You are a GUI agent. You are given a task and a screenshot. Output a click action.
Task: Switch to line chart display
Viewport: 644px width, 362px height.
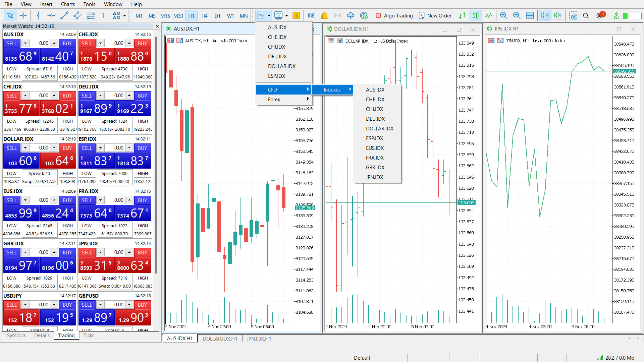tap(489, 15)
